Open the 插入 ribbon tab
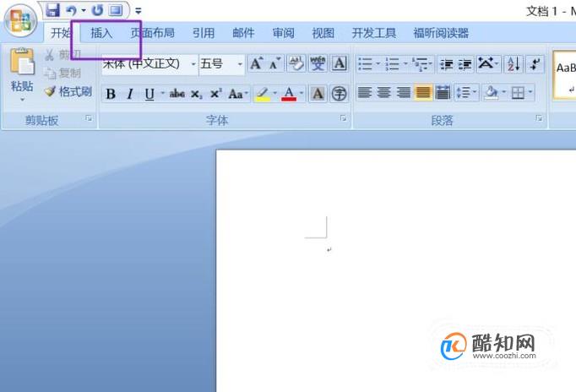This screenshot has width=576, height=392. tap(101, 33)
